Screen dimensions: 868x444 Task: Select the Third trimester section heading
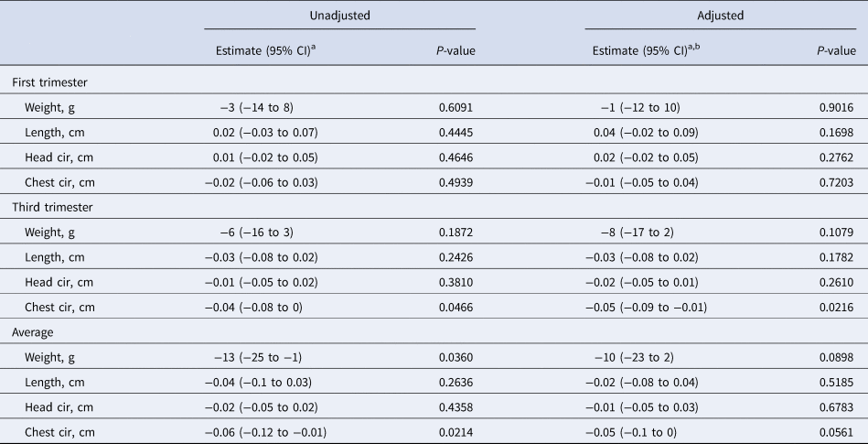(51, 207)
